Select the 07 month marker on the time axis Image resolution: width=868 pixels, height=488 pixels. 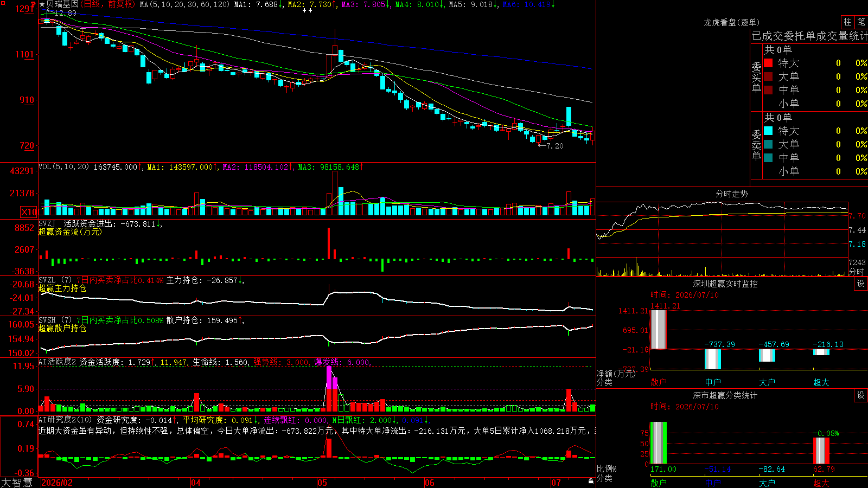point(556,483)
